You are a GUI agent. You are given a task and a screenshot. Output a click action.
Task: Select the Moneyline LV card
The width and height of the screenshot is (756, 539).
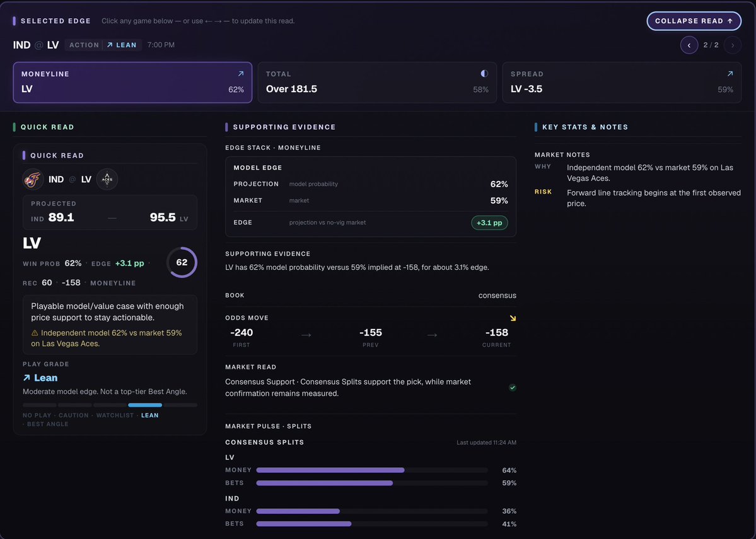(132, 83)
